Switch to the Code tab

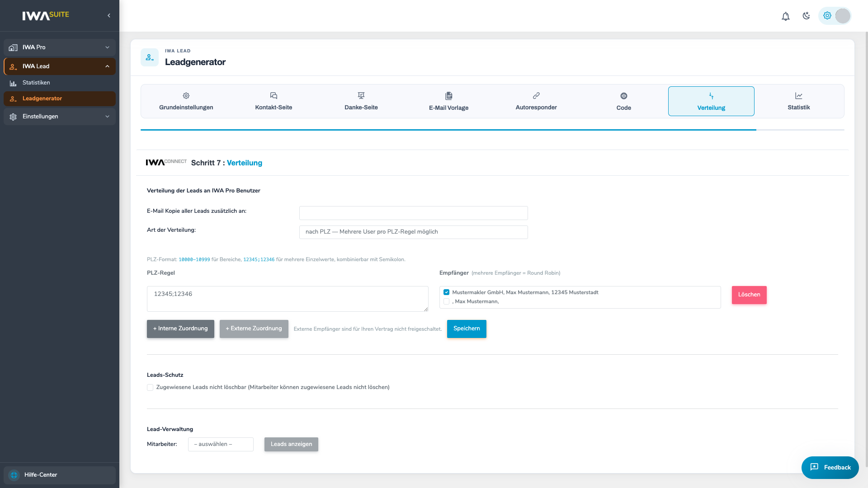tap(624, 101)
